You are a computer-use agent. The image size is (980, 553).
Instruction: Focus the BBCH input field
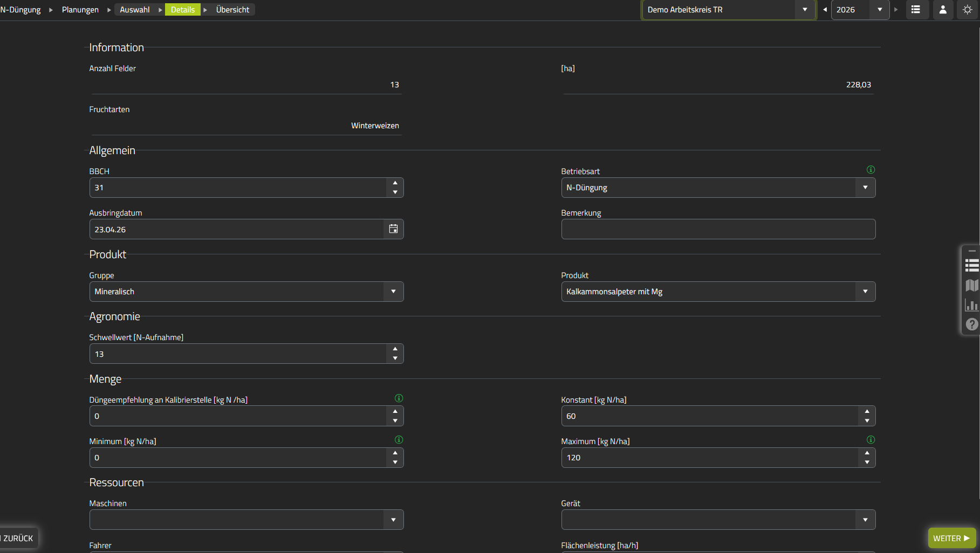(238, 188)
